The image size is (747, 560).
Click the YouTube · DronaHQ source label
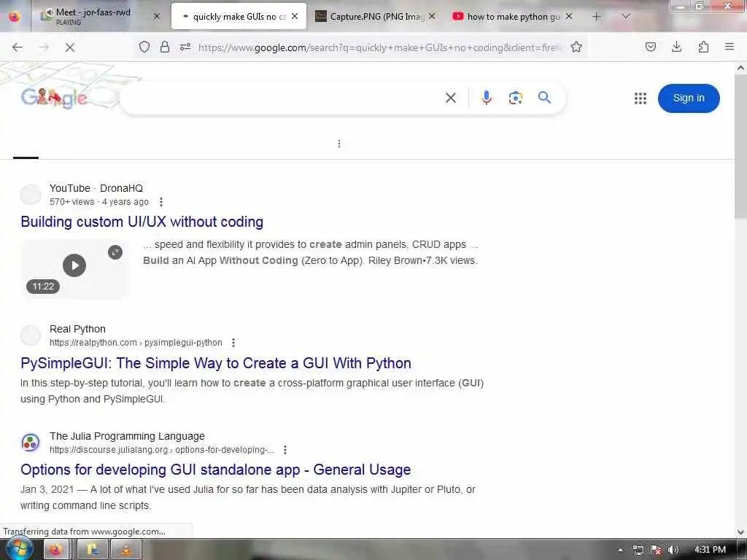click(x=96, y=188)
